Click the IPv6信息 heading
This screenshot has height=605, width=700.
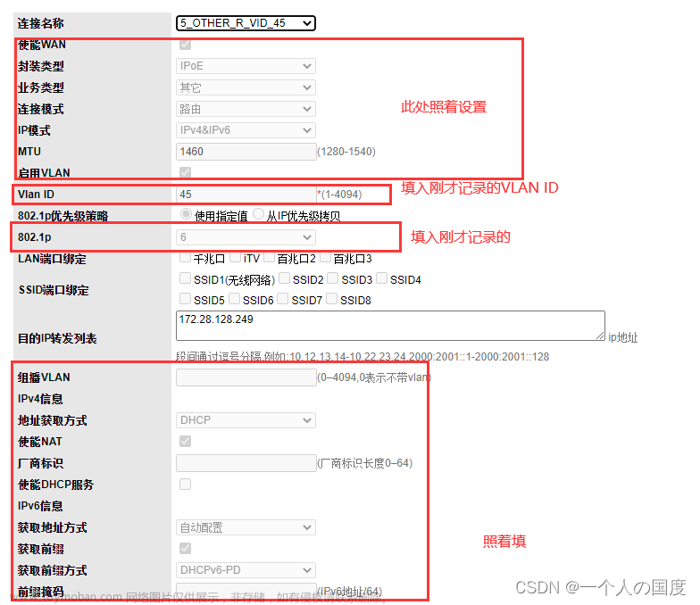click(x=40, y=506)
